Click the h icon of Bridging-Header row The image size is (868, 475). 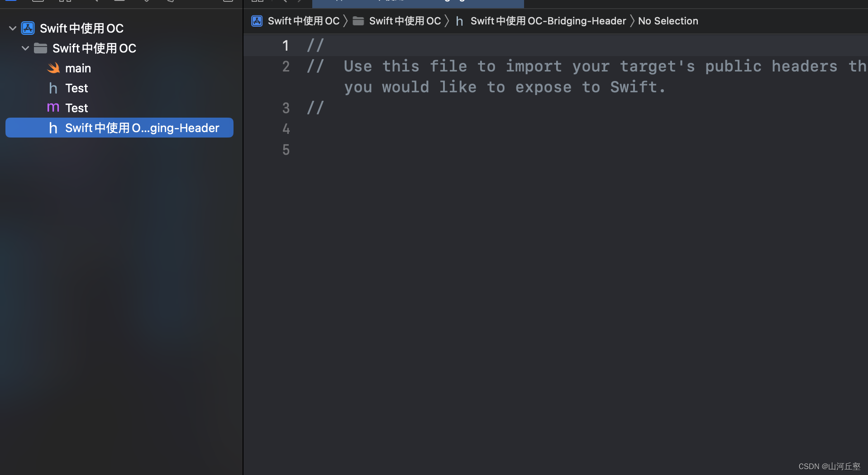point(53,128)
